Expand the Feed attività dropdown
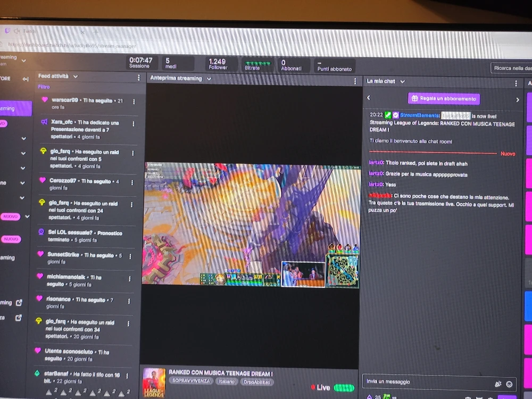Image resolution: width=532 pixels, height=399 pixels. click(76, 77)
